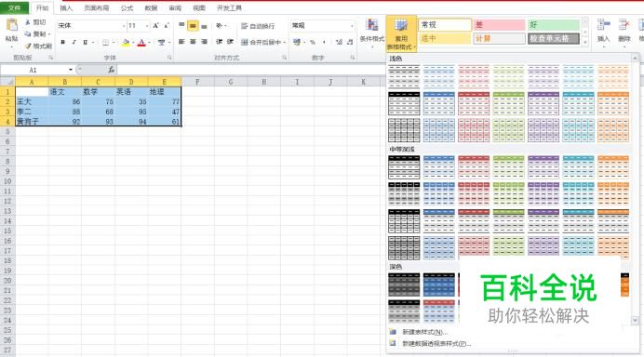Toggle top vertical alignment
644x357 pixels.
tap(181, 25)
